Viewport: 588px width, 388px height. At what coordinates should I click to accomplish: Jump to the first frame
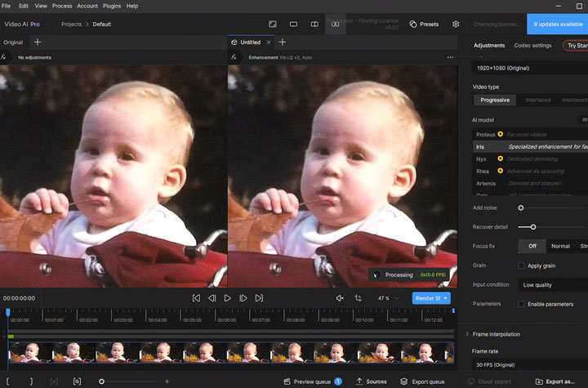tap(196, 298)
